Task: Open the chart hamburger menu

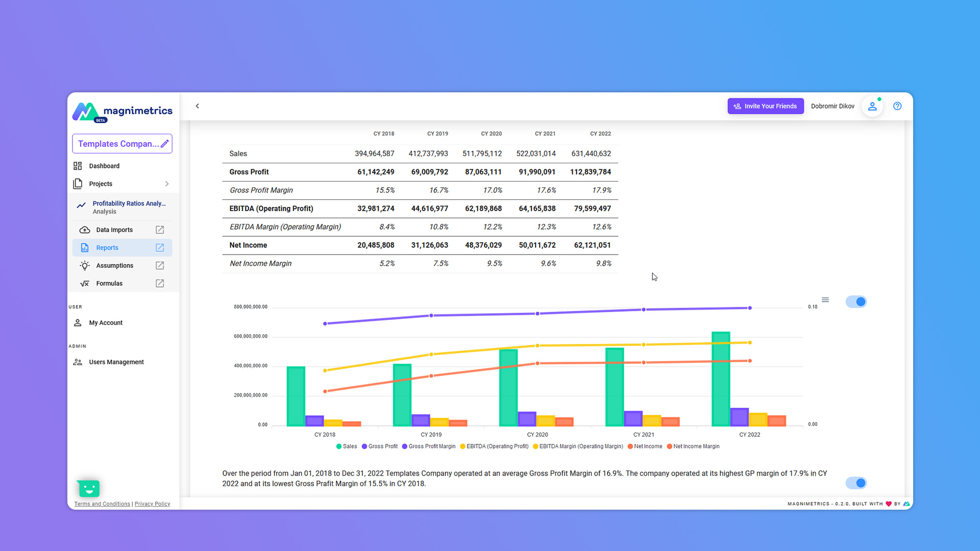Action: point(825,300)
